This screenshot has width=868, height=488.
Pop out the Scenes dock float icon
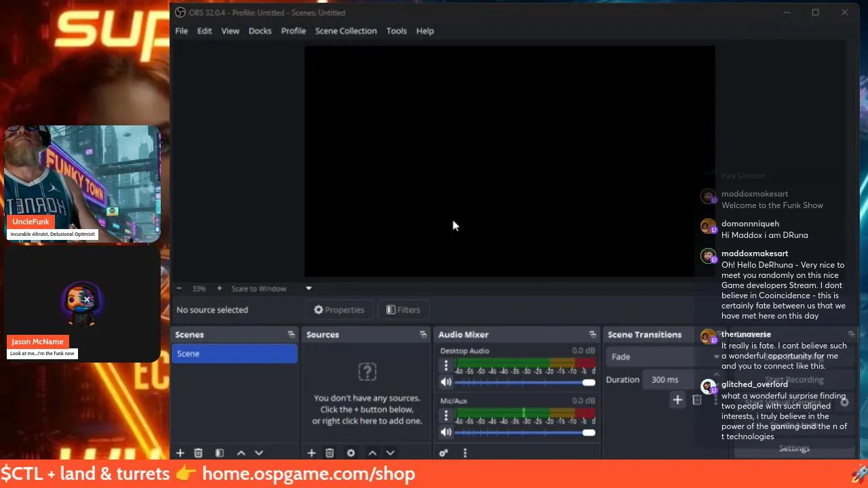tap(291, 334)
